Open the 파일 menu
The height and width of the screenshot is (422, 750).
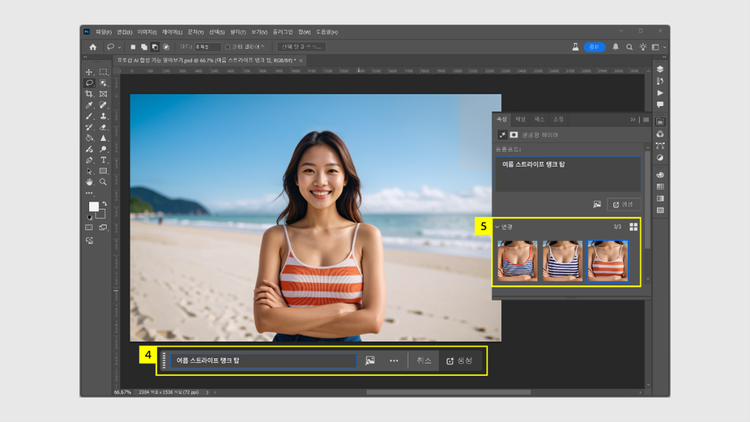(x=103, y=32)
